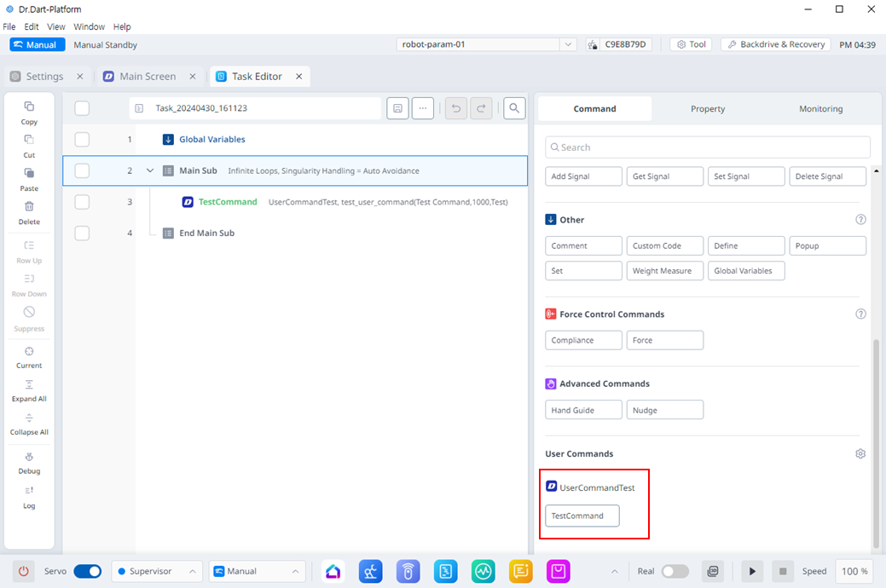Click the red power button icon

(23, 571)
